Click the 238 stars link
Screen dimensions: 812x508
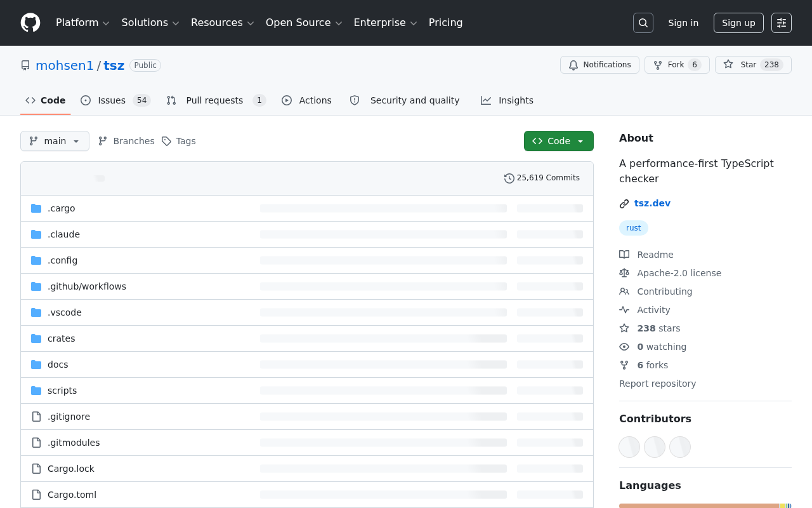tap(658, 328)
